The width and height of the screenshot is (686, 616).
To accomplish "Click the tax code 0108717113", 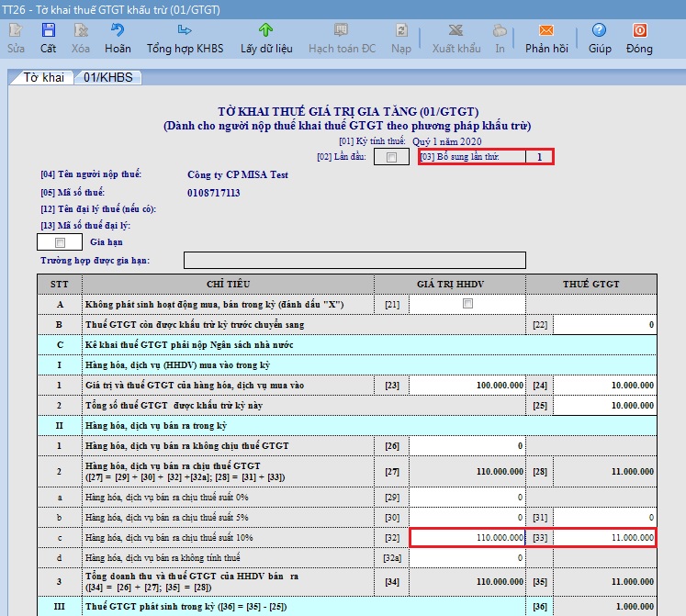I will coord(213,193).
